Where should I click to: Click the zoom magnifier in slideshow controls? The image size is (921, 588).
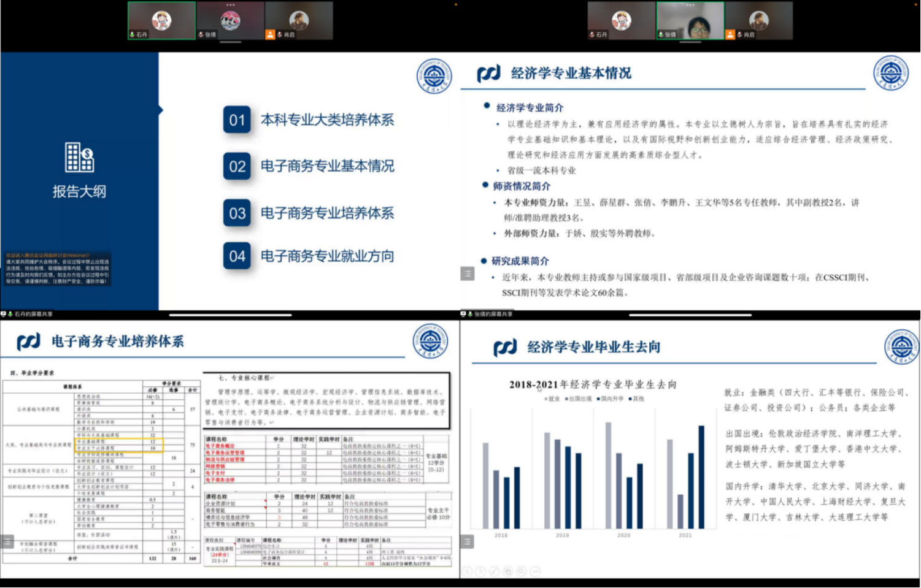click(522, 571)
